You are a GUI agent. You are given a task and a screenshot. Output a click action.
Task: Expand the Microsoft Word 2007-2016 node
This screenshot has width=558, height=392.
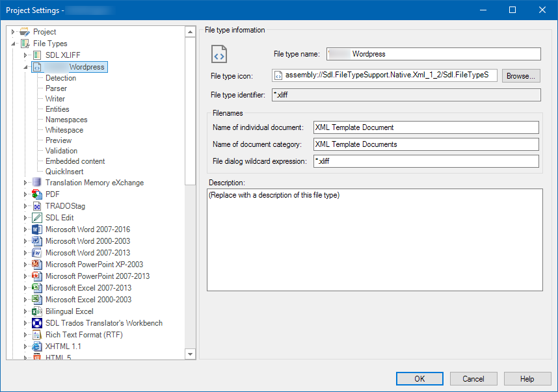point(25,229)
